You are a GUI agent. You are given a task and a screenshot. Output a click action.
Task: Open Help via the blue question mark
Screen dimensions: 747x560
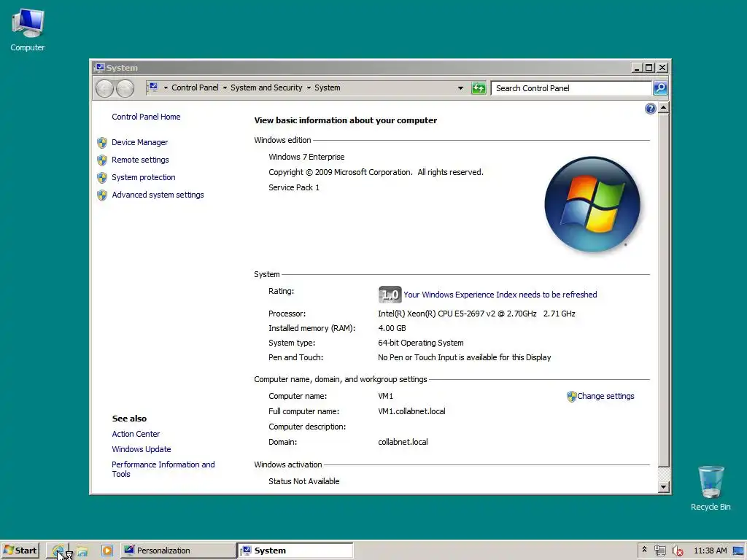tap(650, 109)
